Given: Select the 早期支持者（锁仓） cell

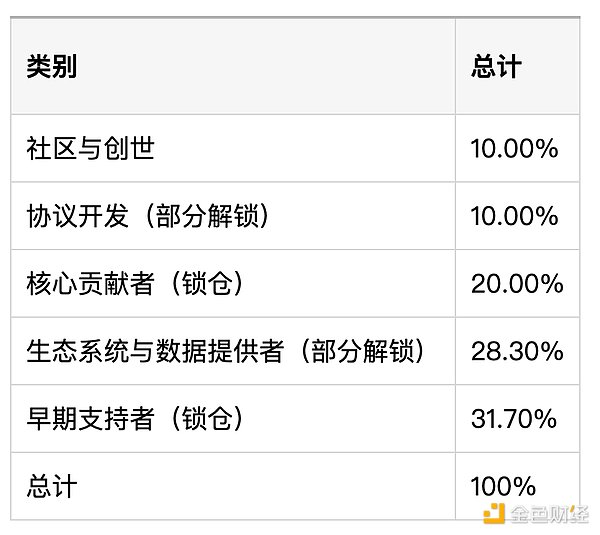Looking at the screenshot, I should [x=135, y=418].
